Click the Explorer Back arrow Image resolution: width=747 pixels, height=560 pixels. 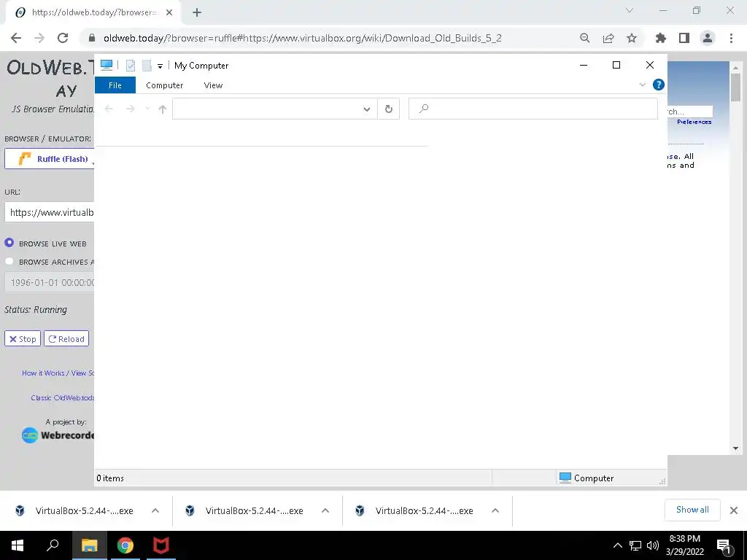point(109,109)
